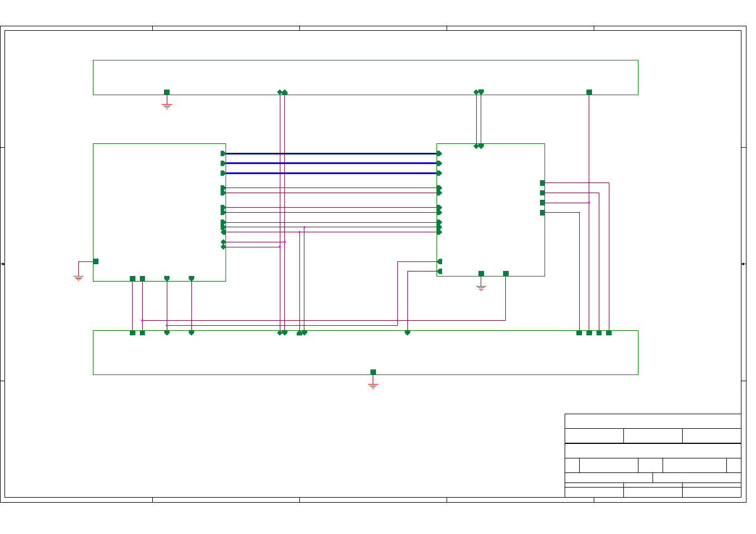Select right block's second right-edge pin from top
Image resolution: width=756 pixels, height=534 pixels.
coord(542,193)
